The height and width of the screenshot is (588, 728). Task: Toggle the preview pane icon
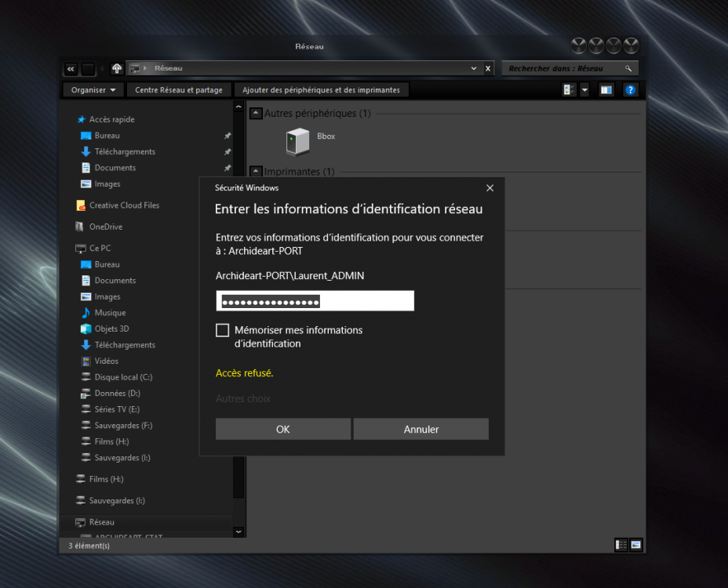click(x=606, y=90)
